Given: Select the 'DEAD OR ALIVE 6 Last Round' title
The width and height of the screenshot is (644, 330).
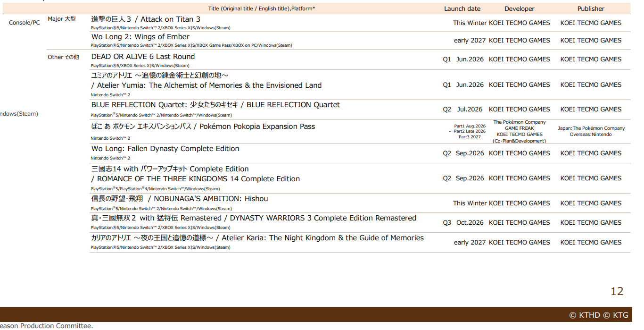Looking at the screenshot, I should pyautogui.click(x=143, y=57).
